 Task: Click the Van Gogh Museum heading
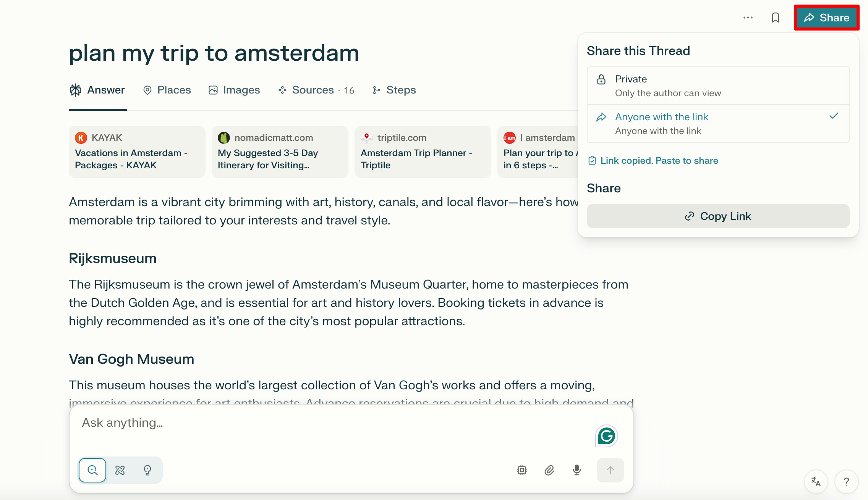(131, 359)
